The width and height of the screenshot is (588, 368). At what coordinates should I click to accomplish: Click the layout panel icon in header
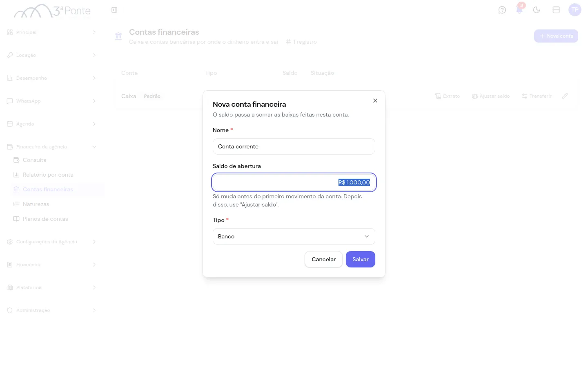point(556,10)
